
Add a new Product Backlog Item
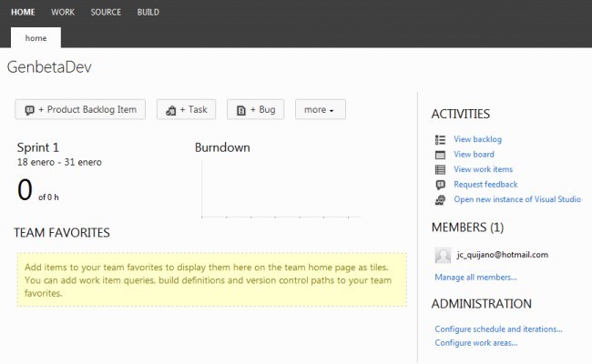click(x=80, y=110)
